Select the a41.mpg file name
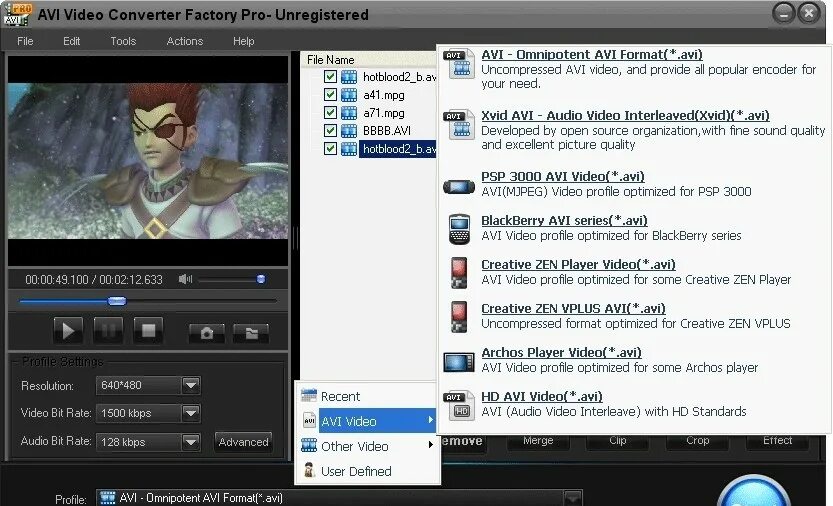The height and width of the screenshot is (506, 833). coord(384,95)
